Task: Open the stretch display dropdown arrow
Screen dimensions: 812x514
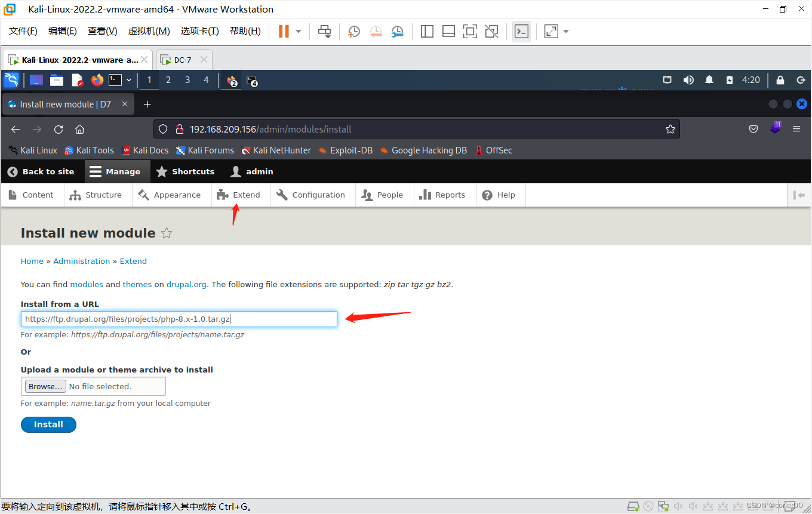Action: tap(566, 31)
